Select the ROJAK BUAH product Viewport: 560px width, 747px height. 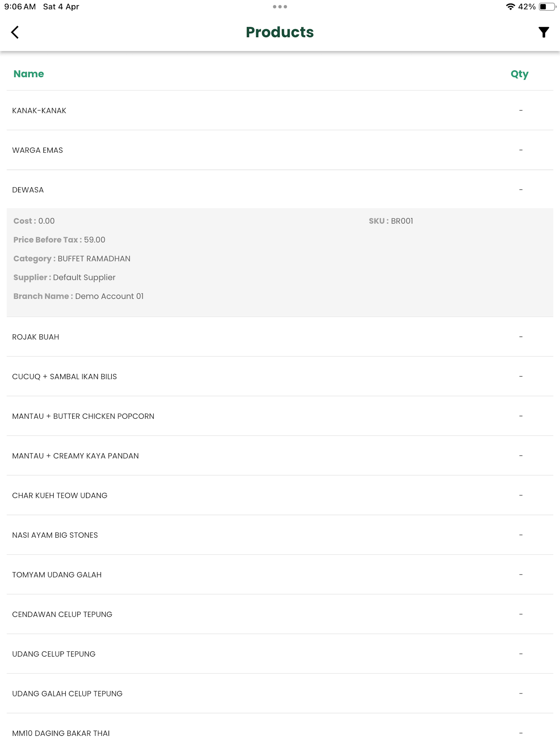280,337
